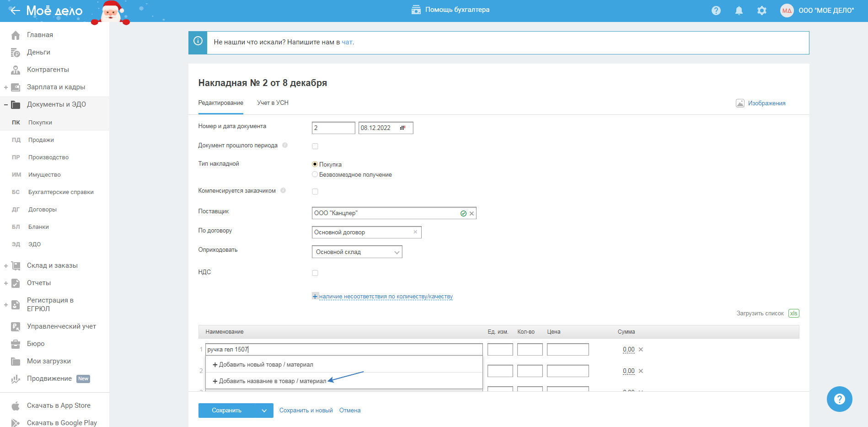Image resolution: width=868 pixels, height=427 pixels.
Task: Click the Загрузить список link
Action: [760, 313]
